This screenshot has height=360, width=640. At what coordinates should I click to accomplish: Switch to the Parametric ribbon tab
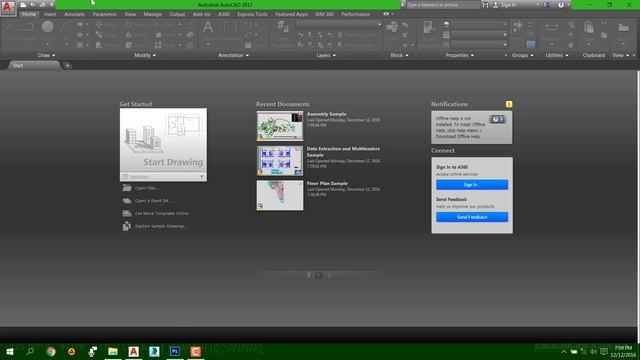(104, 14)
